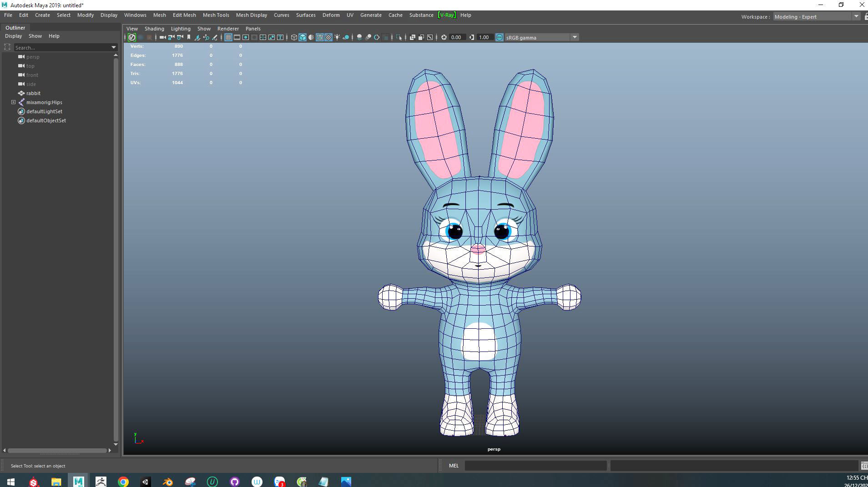
Task: Open the viewport Shading menu
Action: (154, 29)
